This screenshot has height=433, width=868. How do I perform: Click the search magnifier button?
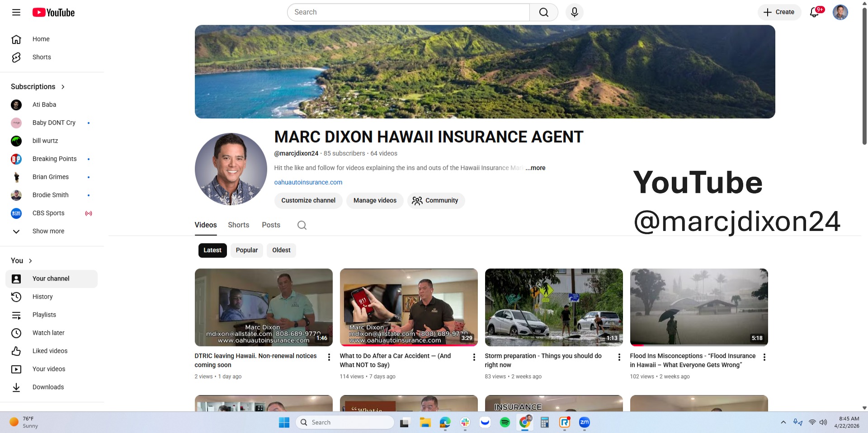pyautogui.click(x=544, y=12)
